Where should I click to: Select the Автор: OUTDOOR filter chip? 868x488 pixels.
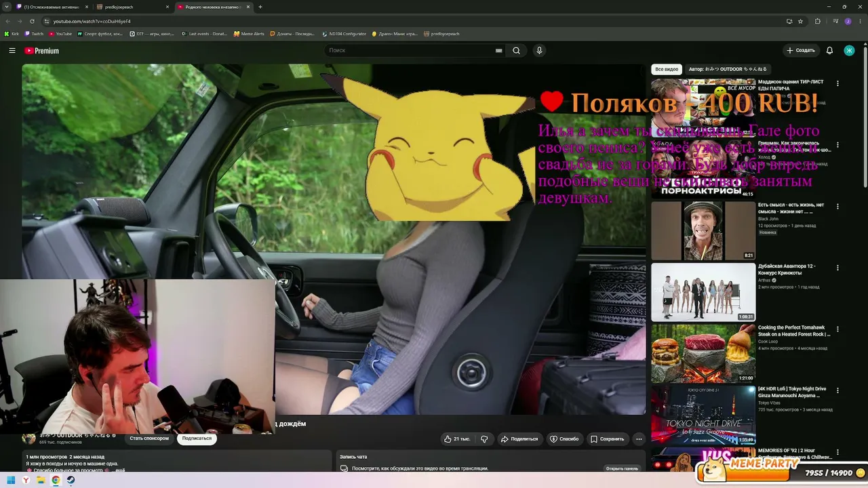728,69
